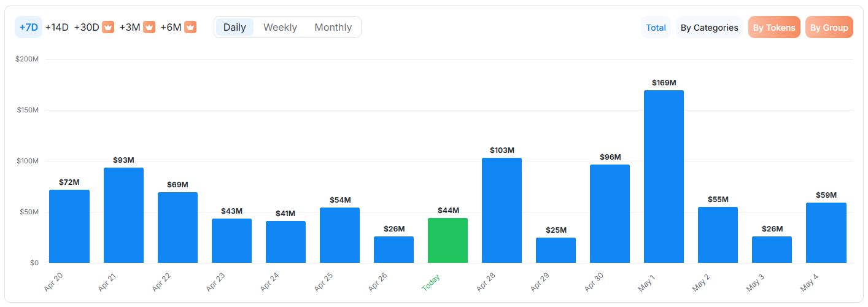
Task: Click the crown icon next to +30D
Action: 108,28
